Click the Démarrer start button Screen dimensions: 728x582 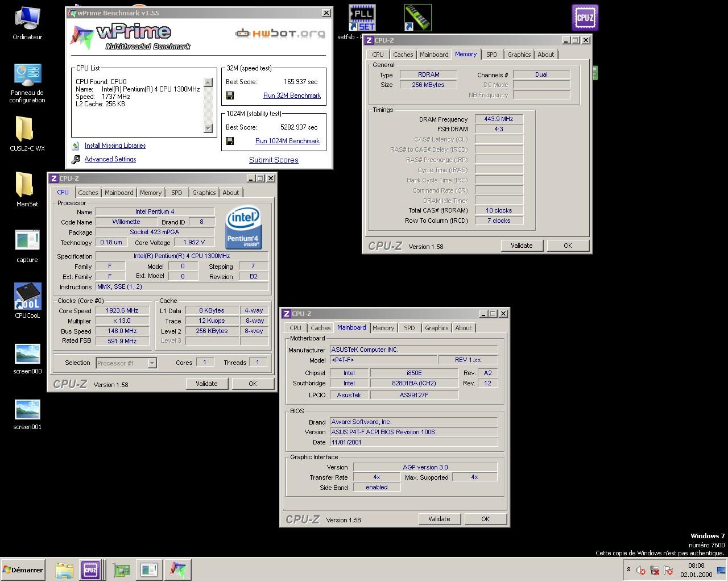point(24,570)
